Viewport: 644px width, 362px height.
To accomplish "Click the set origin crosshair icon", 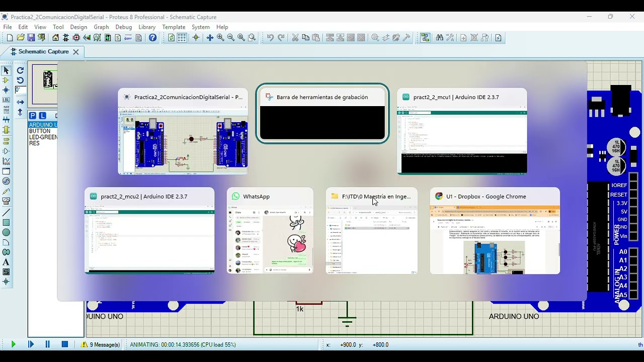I will tap(196, 38).
